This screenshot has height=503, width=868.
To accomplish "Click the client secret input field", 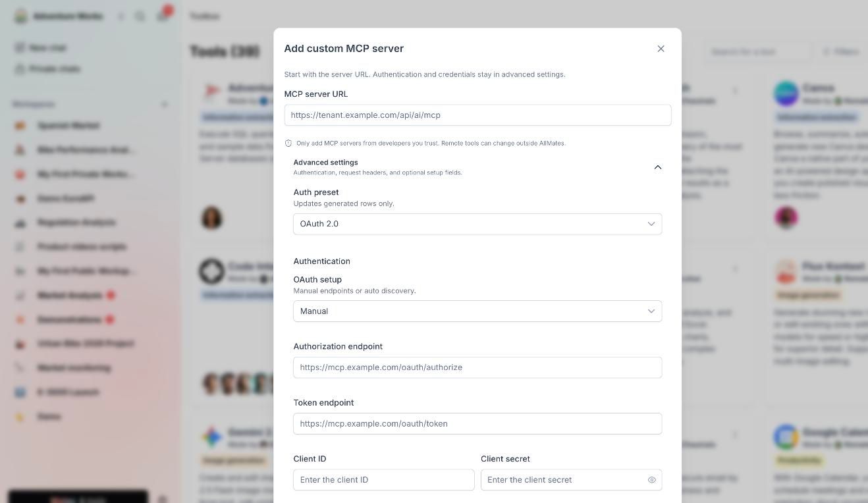I will (571, 480).
